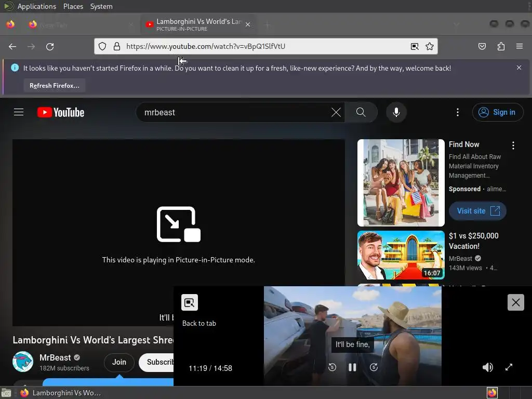Image resolution: width=532 pixels, height=399 pixels.
Task: Enter fullscreen from the PiP window
Action: 509,367
